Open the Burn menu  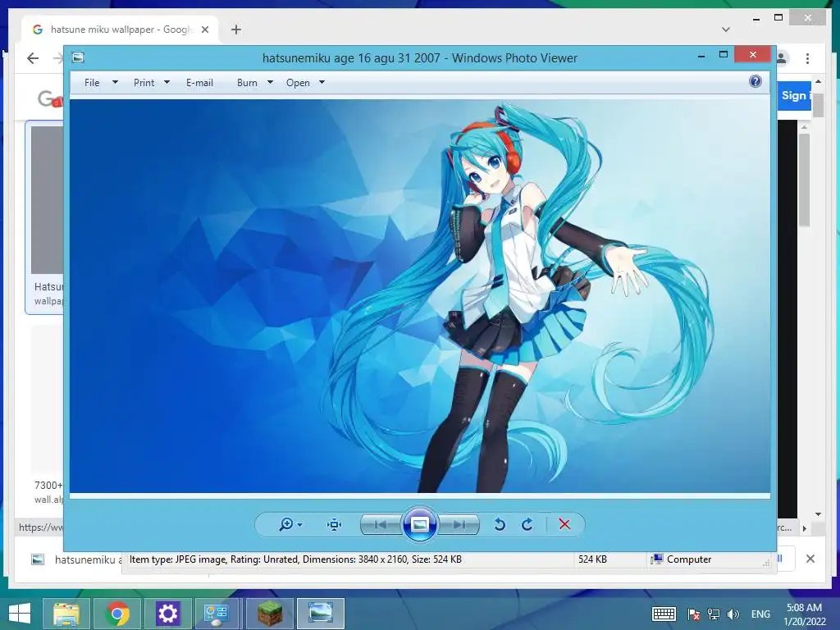(x=247, y=83)
